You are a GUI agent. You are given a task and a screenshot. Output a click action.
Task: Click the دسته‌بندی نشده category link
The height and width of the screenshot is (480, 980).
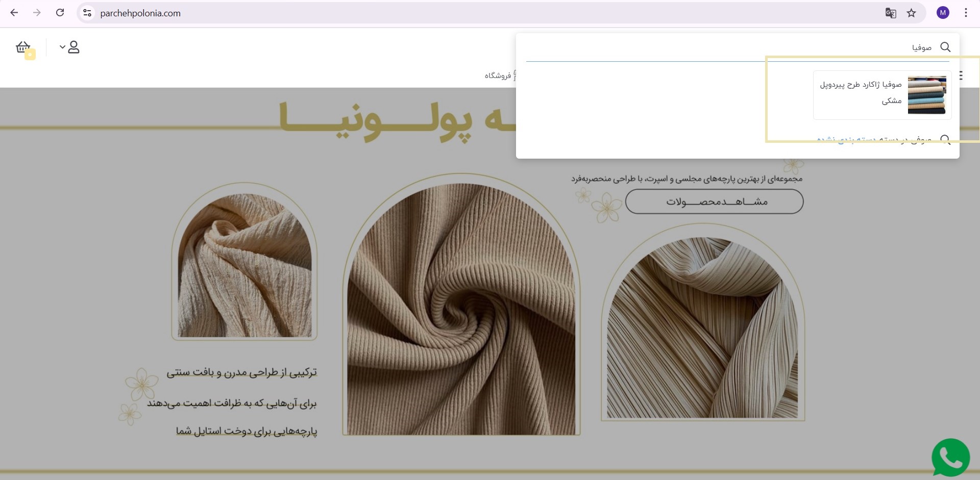point(847,139)
